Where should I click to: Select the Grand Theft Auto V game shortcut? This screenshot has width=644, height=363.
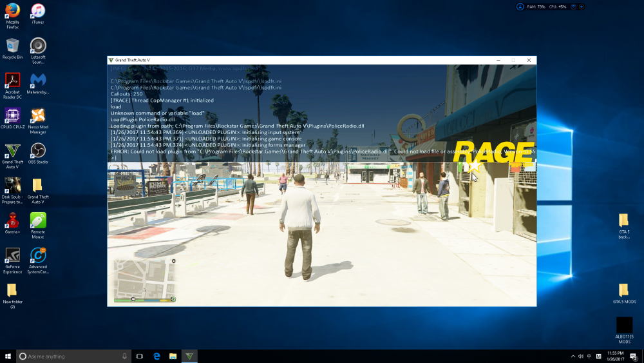point(12,156)
